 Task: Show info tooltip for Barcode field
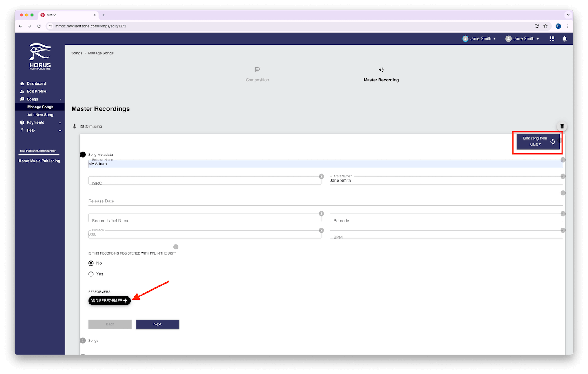tap(563, 214)
